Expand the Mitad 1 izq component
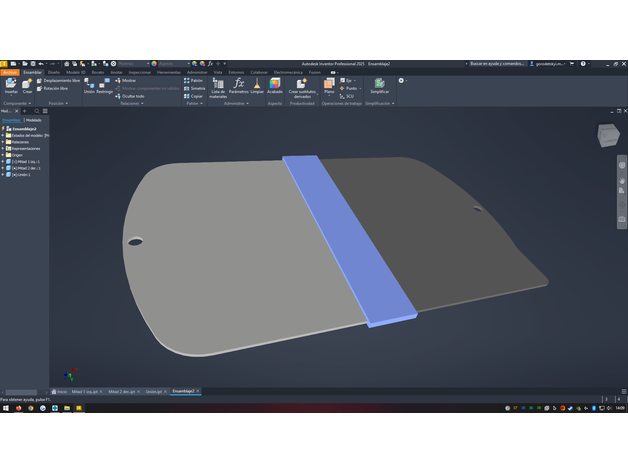 pos(4,161)
